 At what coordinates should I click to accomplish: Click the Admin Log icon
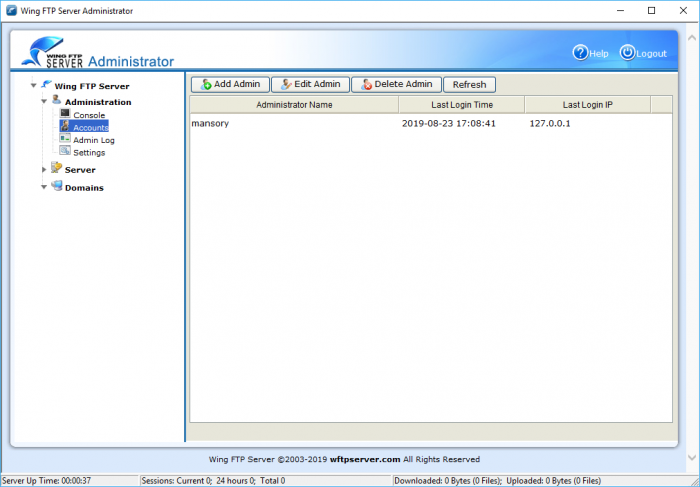click(65, 138)
